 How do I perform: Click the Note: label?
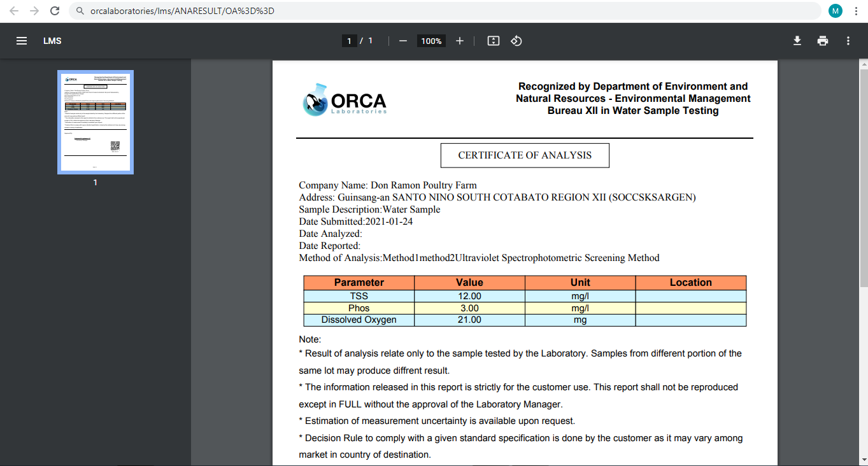(310, 340)
